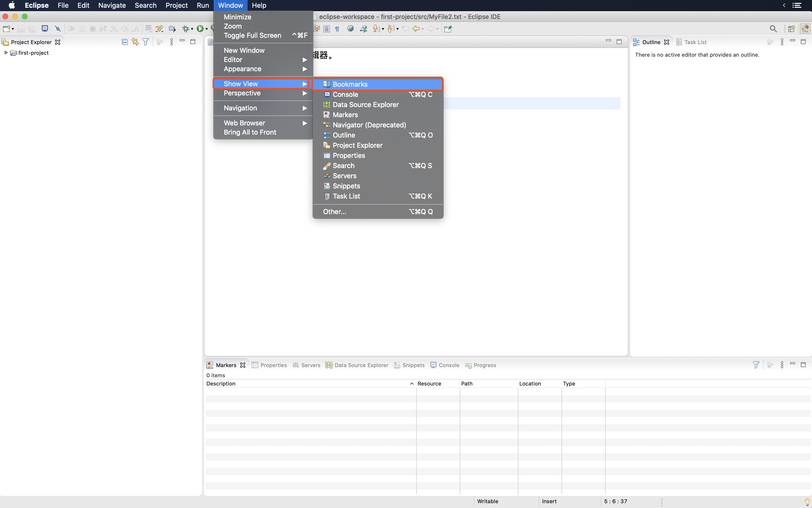Viewport: 812px width, 508px height.
Task: Collapse All in Project Explorer
Action: [x=125, y=42]
